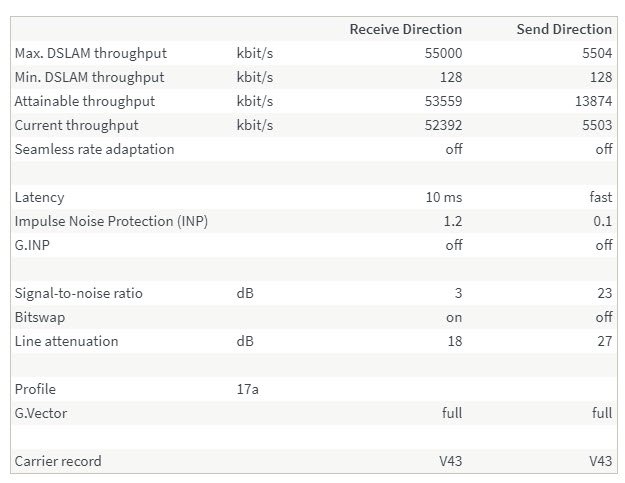
Task: Select the Current throughput label
Action: (x=77, y=126)
